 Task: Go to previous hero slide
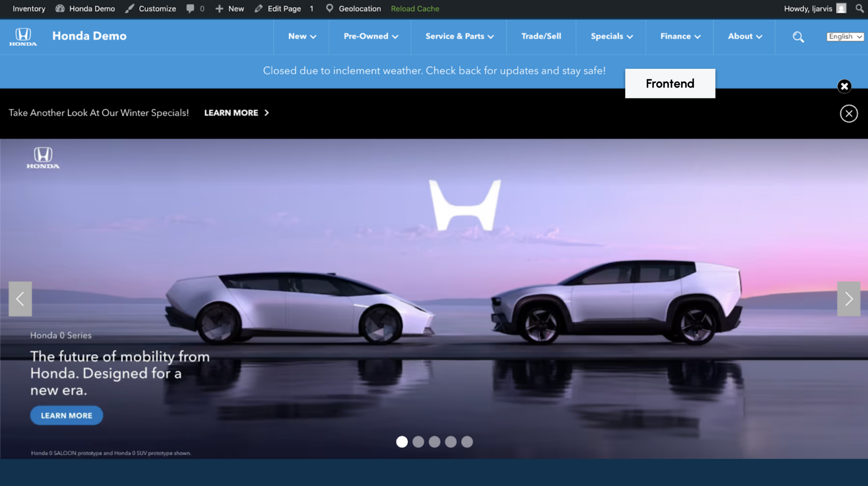click(x=20, y=299)
